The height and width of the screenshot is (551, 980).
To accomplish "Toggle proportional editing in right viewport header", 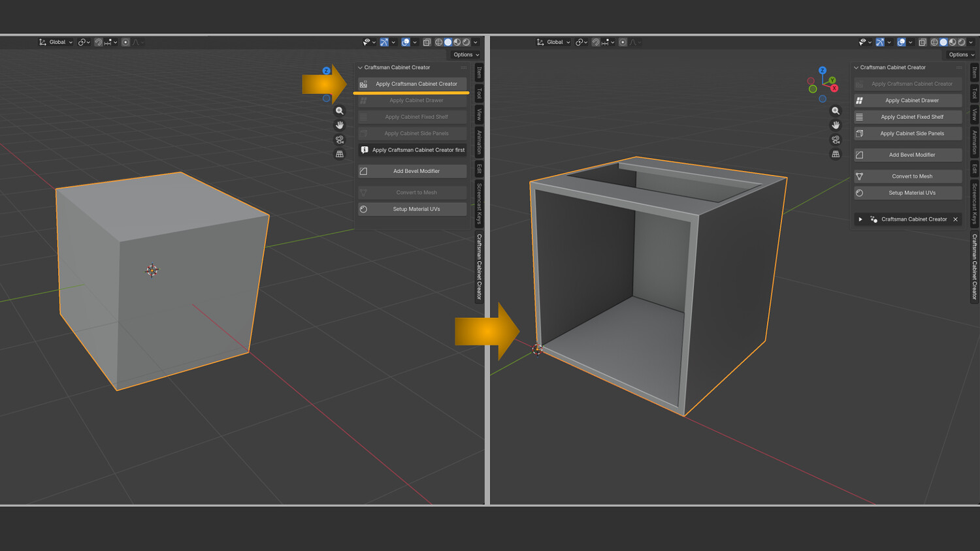I will point(623,42).
